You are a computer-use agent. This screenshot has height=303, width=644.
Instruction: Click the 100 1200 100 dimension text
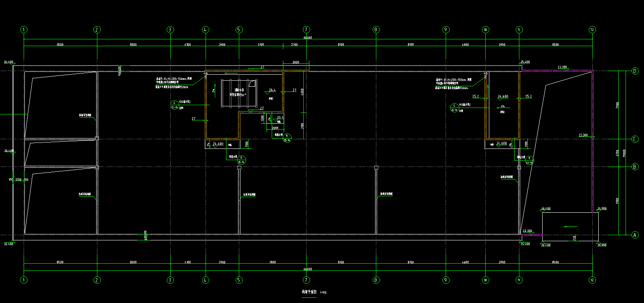click(x=18, y=180)
